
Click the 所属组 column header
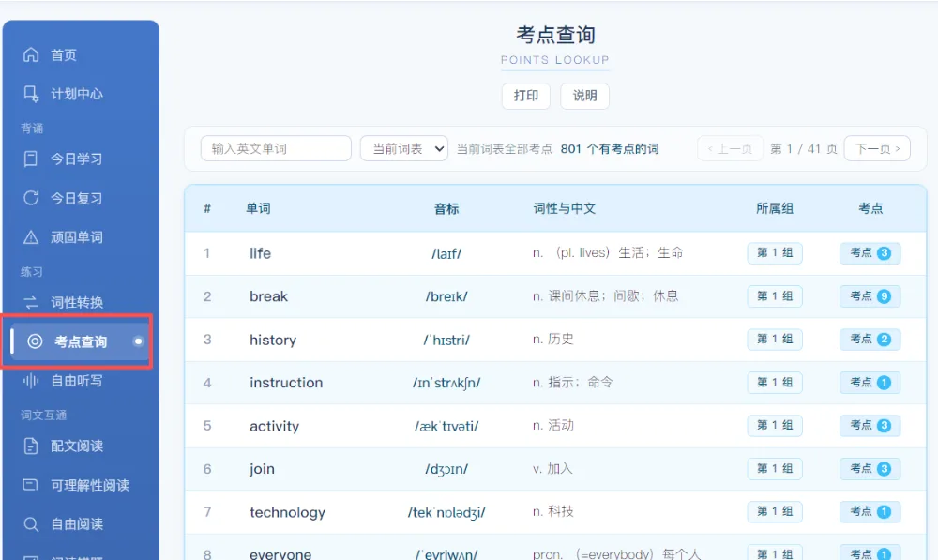(x=775, y=208)
